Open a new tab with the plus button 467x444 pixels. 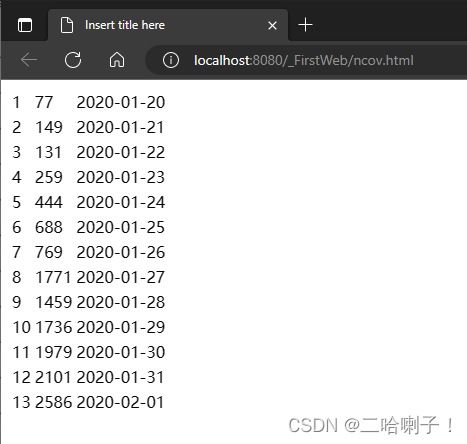305,25
